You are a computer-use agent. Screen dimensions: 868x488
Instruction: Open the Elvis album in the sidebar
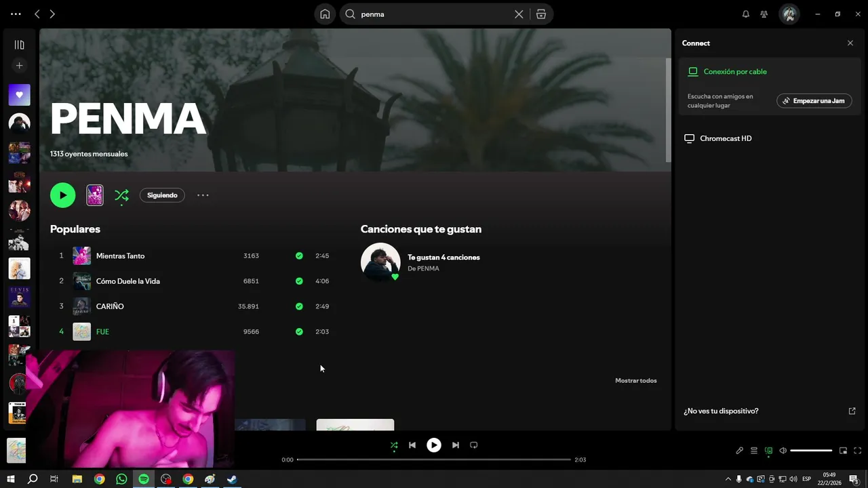[x=19, y=297]
